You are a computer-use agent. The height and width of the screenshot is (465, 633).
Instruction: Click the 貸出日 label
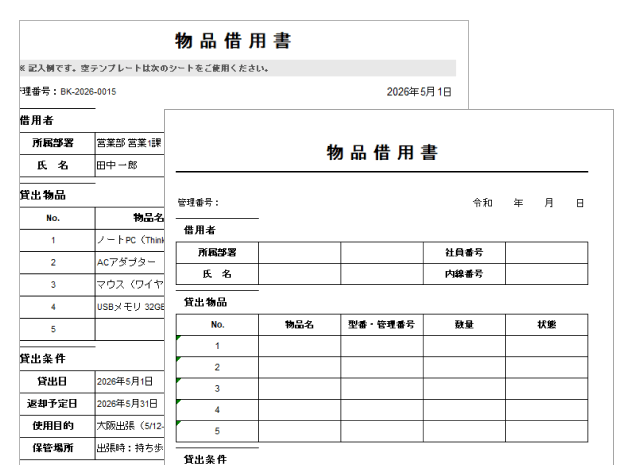(x=52, y=381)
